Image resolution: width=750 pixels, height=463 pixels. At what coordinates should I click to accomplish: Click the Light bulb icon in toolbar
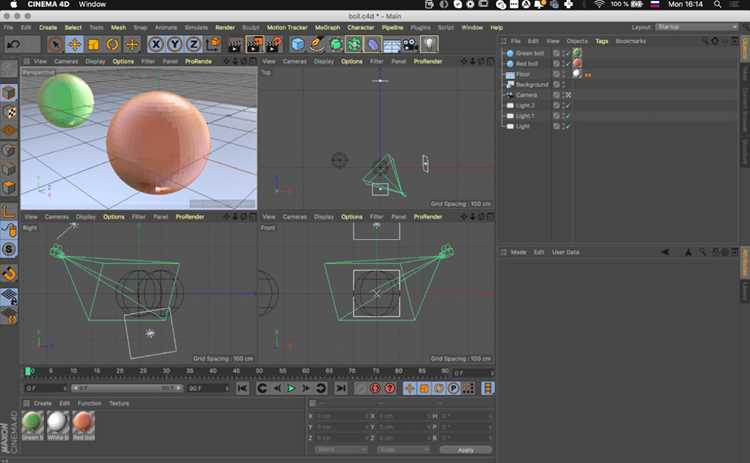[429, 44]
